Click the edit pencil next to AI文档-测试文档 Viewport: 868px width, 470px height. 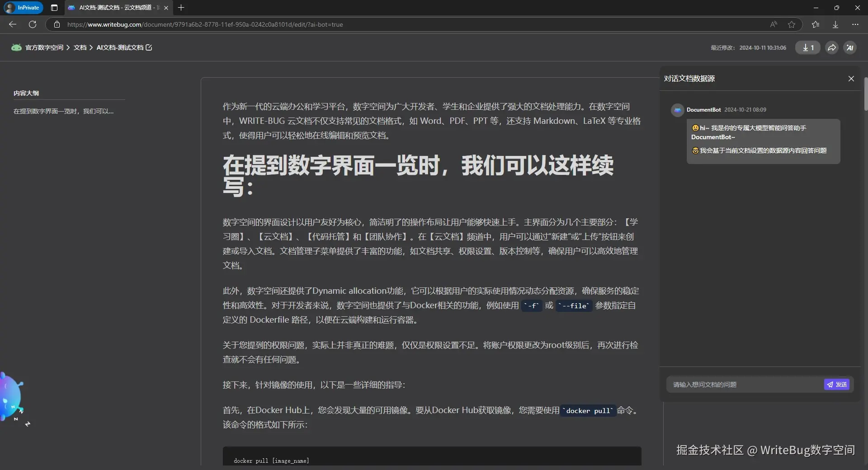pos(149,47)
